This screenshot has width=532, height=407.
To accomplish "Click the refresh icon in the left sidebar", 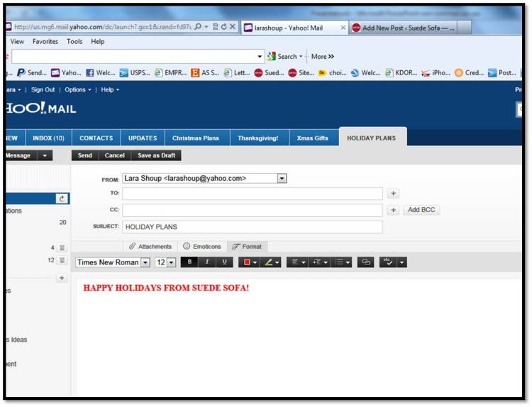I will pyautogui.click(x=62, y=199).
